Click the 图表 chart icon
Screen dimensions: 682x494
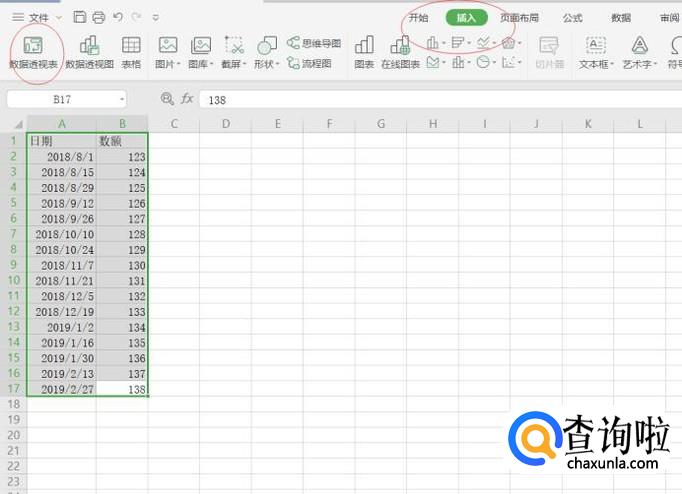(364, 48)
